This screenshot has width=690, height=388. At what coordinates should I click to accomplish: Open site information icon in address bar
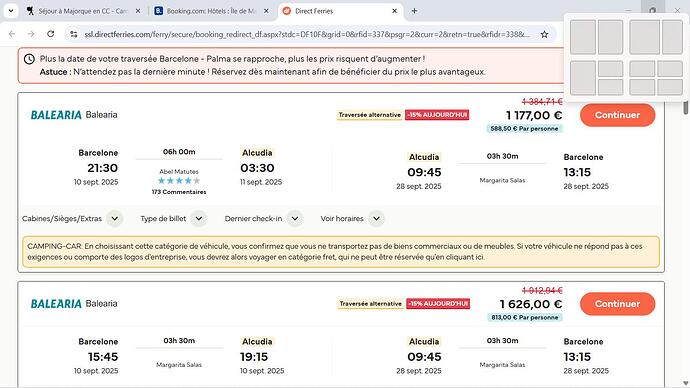(x=73, y=34)
